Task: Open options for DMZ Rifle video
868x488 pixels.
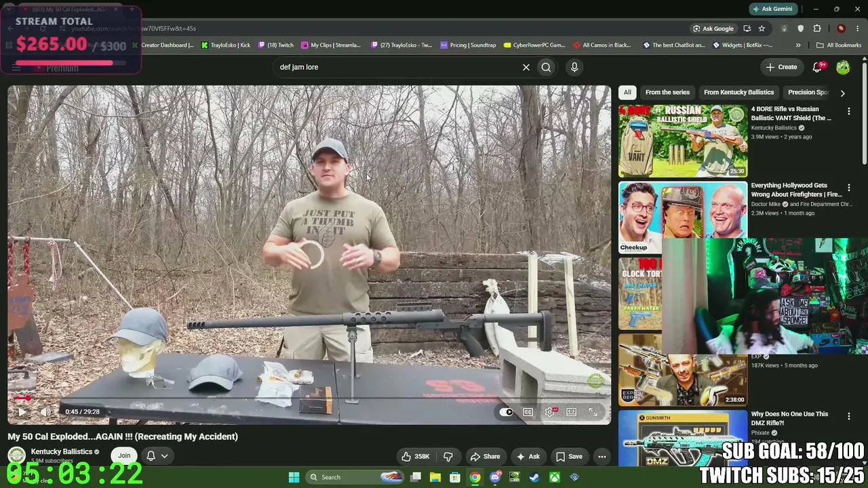Action: pos(848,416)
